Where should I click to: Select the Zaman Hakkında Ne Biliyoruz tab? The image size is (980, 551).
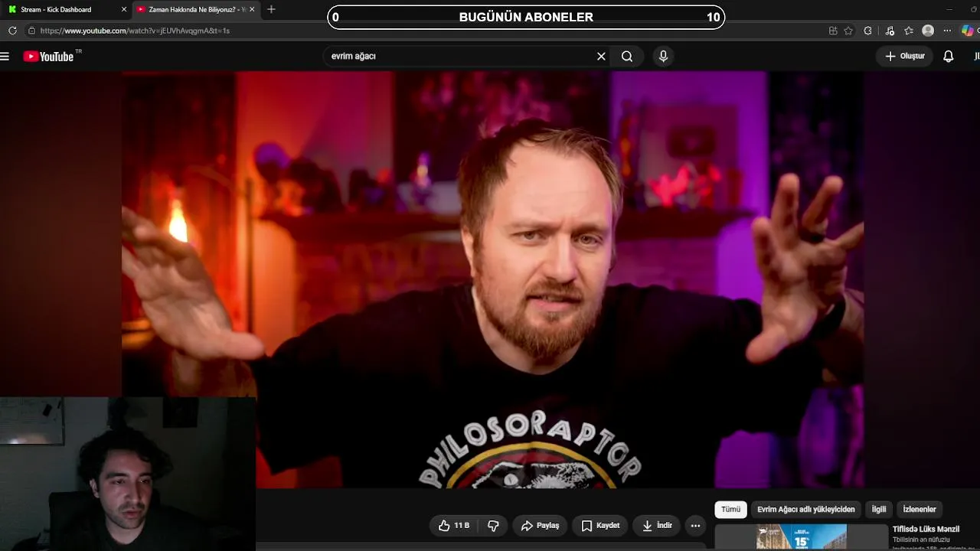[x=196, y=9]
